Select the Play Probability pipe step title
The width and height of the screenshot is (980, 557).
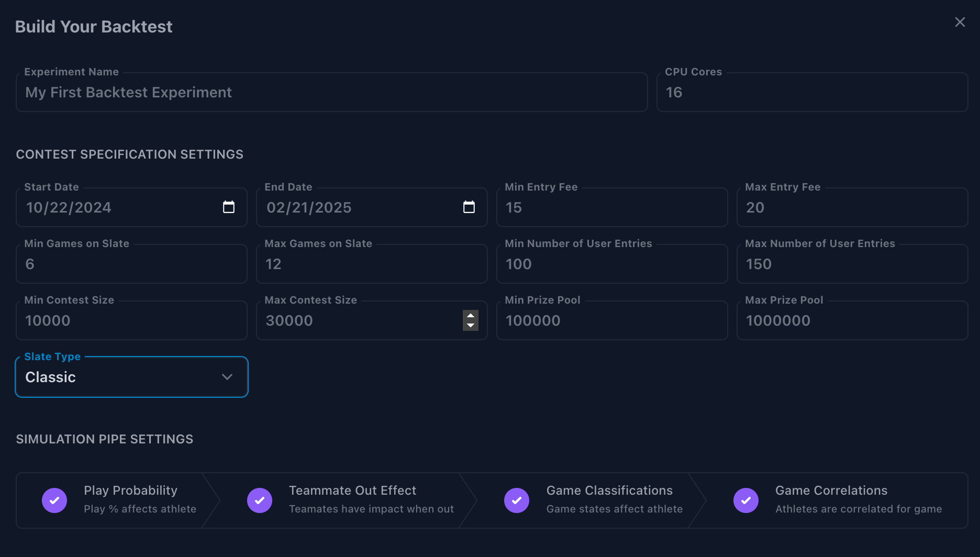point(131,491)
